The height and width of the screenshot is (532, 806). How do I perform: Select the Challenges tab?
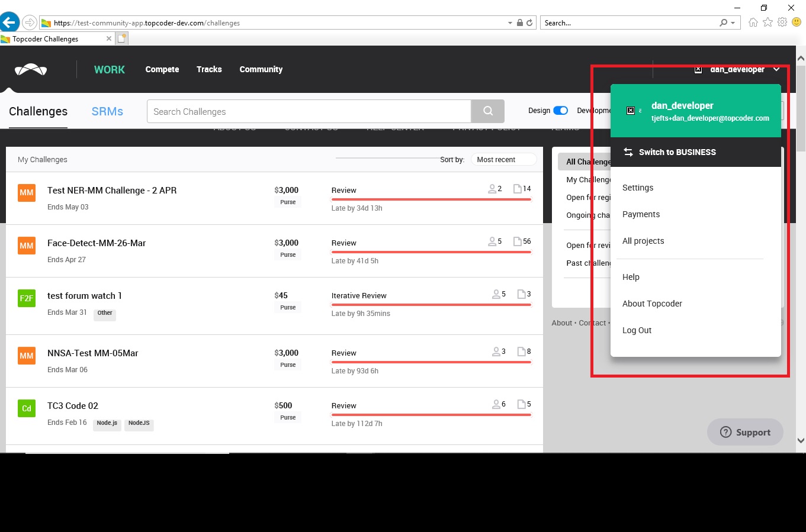point(38,111)
